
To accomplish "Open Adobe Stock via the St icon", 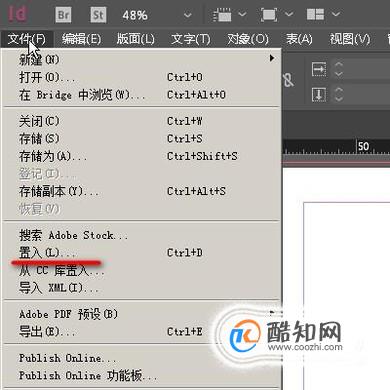I will click(98, 15).
